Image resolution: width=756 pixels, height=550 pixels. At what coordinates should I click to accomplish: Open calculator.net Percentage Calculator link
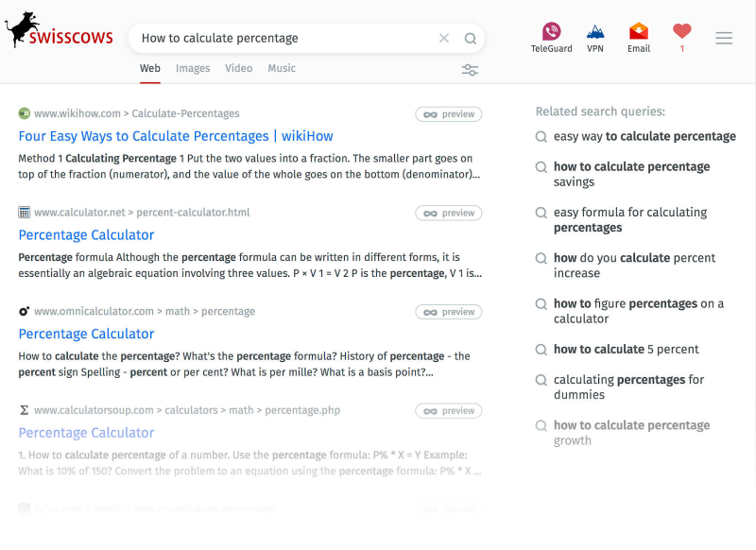[86, 235]
